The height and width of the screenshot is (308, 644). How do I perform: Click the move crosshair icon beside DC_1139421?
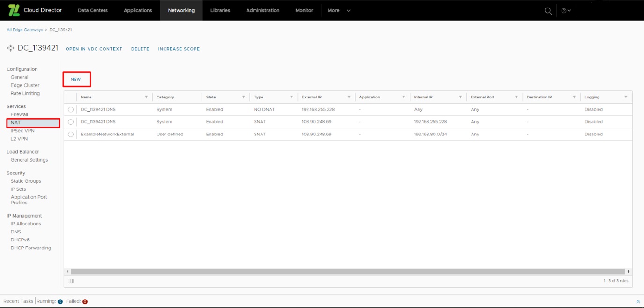coord(10,48)
